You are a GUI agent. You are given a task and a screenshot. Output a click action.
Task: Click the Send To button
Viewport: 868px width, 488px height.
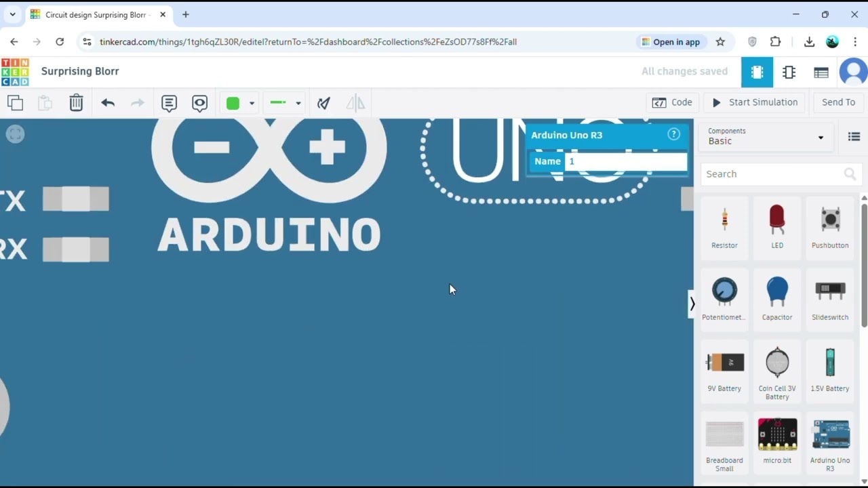pyautogui.click(x=838, y=102)
